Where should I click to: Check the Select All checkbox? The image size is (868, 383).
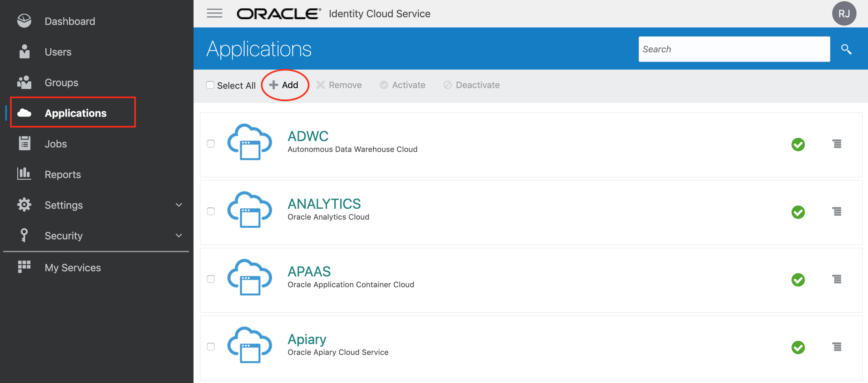point(210,85)
